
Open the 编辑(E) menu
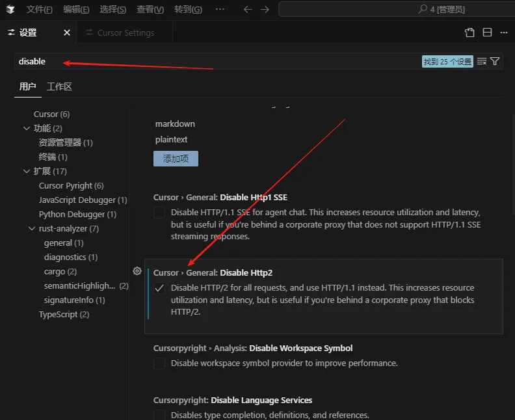[76, 9]
